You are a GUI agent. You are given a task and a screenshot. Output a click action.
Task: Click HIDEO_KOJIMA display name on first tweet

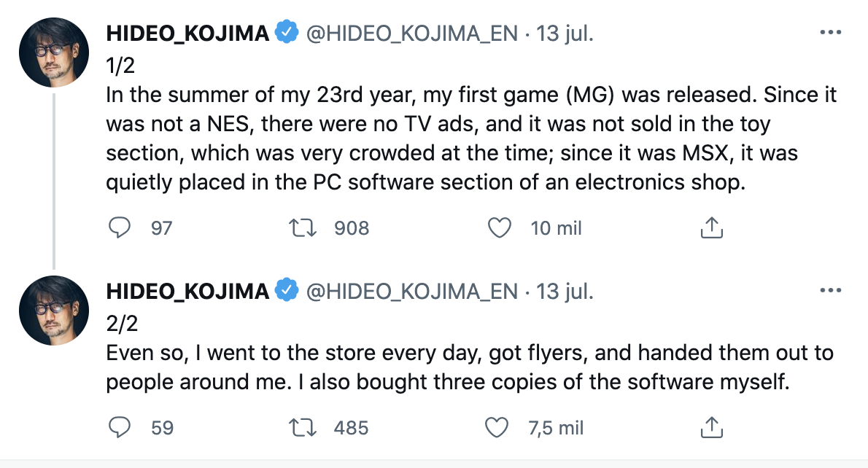(x=187, y=34)
